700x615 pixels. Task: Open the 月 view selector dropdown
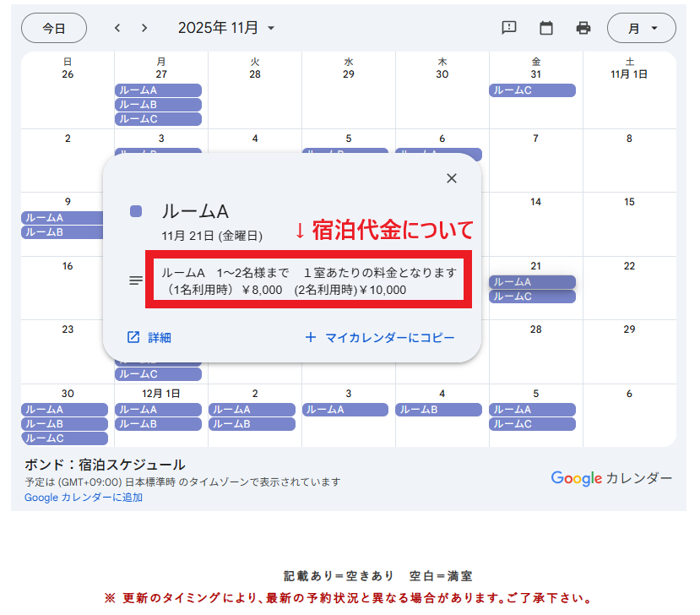pyautogui.click(x=641, y=28)
